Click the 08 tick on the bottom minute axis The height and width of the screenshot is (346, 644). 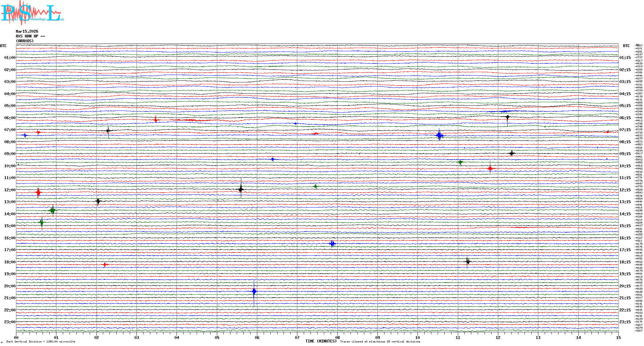(337, 337)
